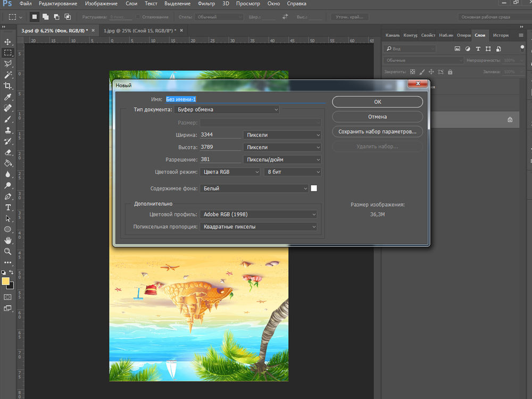Click the Pen tool icon
Viewport: 532px width, 399px height.
coord(7,196)
